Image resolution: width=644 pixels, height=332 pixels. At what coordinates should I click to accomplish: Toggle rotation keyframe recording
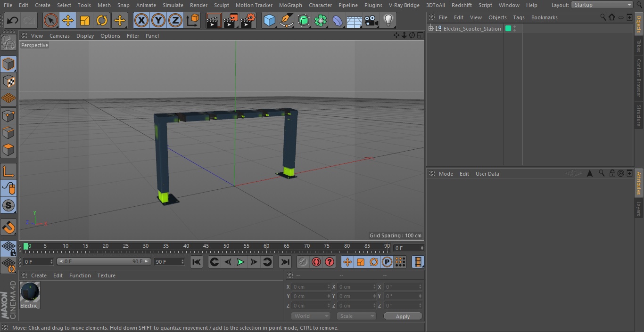[374, 262]
